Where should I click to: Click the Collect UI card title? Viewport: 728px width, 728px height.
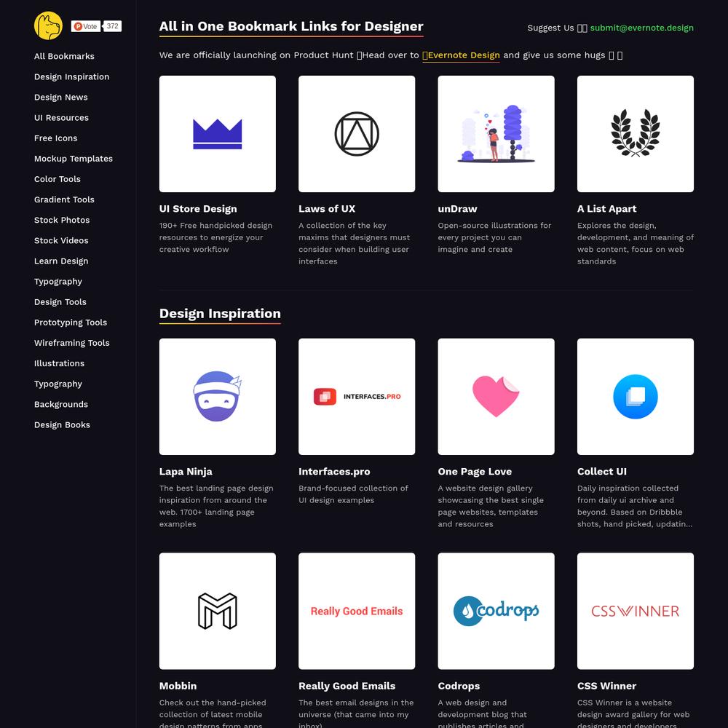click(602, 472)
